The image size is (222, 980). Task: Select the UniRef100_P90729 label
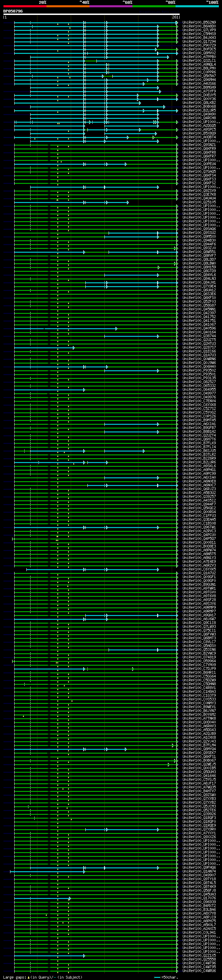(199, 45)
